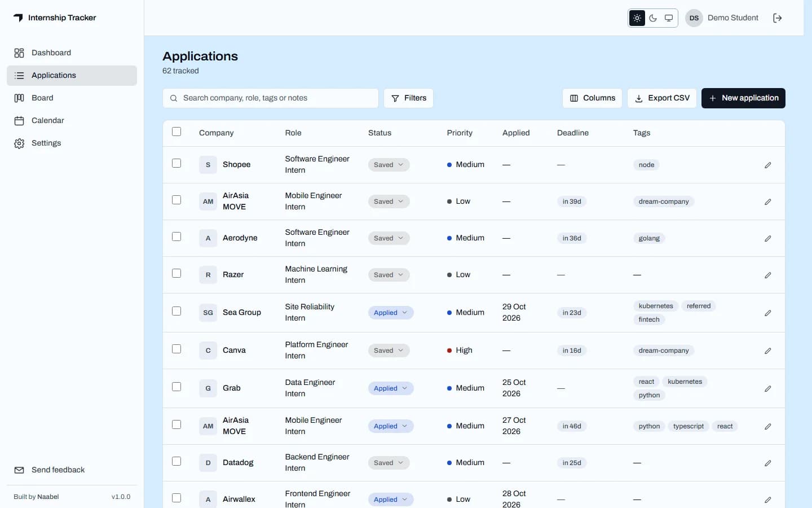
Task: Switch to light theme sun icon
Action: point(637,18)
